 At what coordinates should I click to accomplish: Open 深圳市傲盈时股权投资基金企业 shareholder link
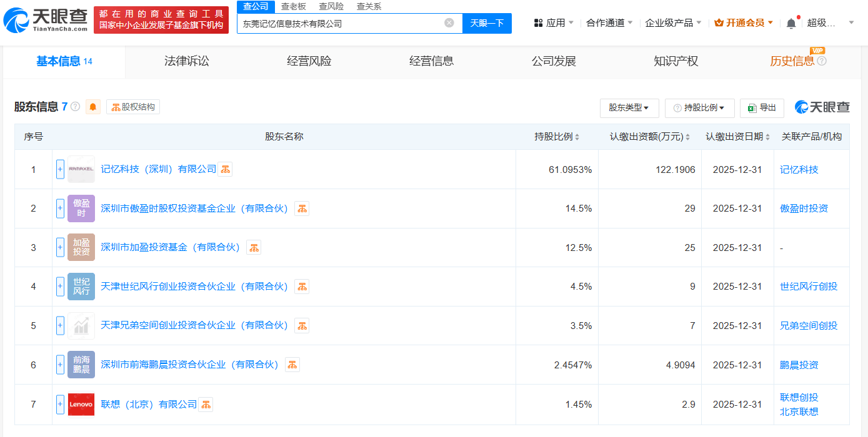[x=194, y=209]
